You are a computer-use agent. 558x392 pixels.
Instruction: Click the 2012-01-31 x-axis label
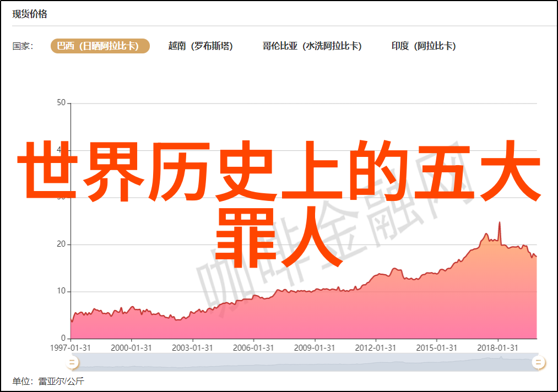point(376,347)
